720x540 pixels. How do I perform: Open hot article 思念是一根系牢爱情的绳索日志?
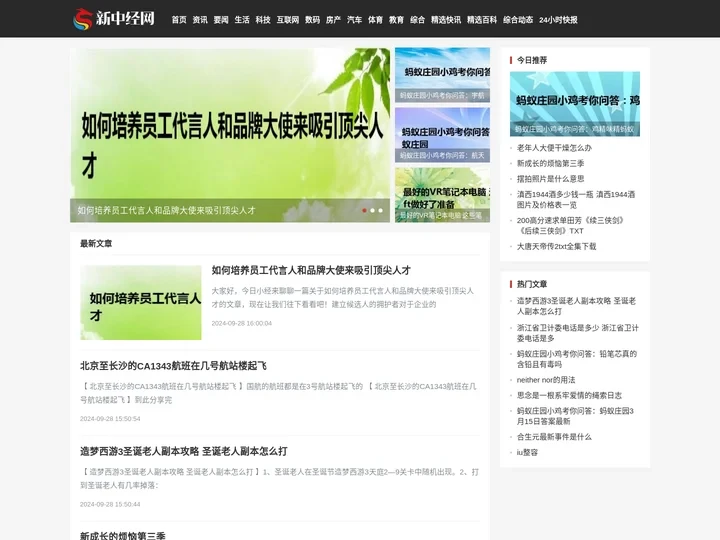(x=569, y=395)
